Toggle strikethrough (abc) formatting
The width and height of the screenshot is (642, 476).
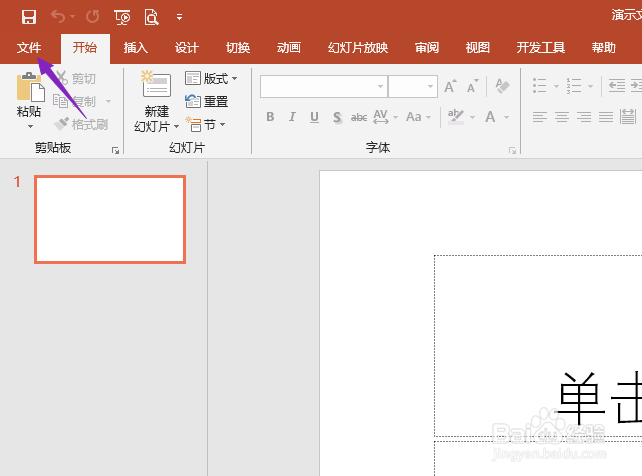tap(359, 117)
